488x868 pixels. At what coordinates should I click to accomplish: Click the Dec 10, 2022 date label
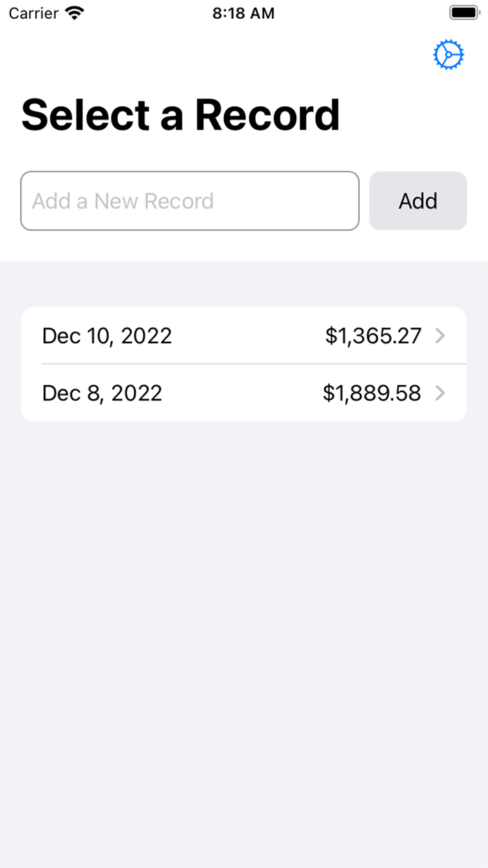[x=107, y=336]
